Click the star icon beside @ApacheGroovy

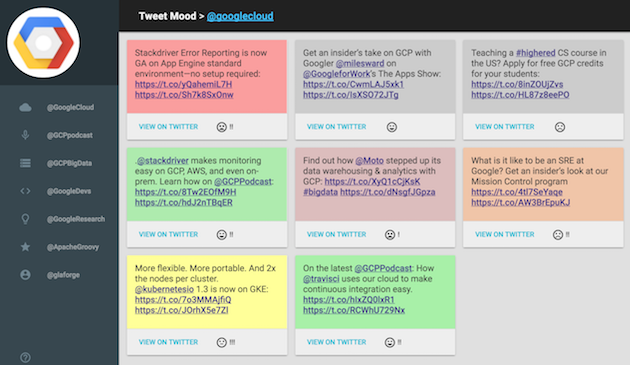[x=25, y=247]
